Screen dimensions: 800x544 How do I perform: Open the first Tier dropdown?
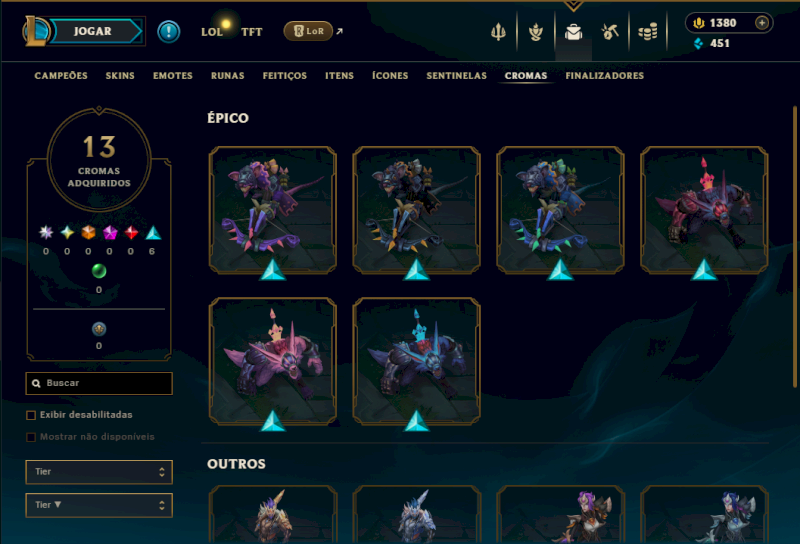pos(99,472)
